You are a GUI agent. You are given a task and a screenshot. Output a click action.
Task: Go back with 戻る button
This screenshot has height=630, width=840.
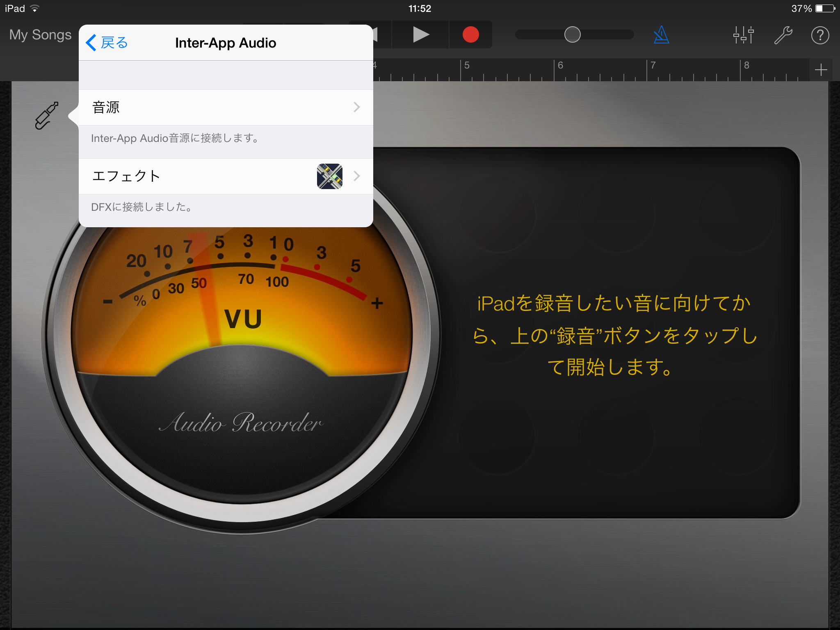pos(107,43)
